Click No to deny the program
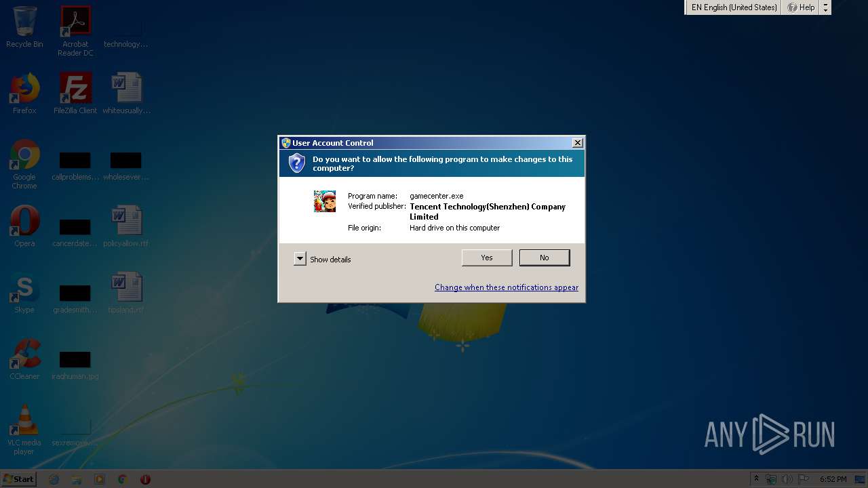This screenshot has height=488, width=868. coord(545,258)
